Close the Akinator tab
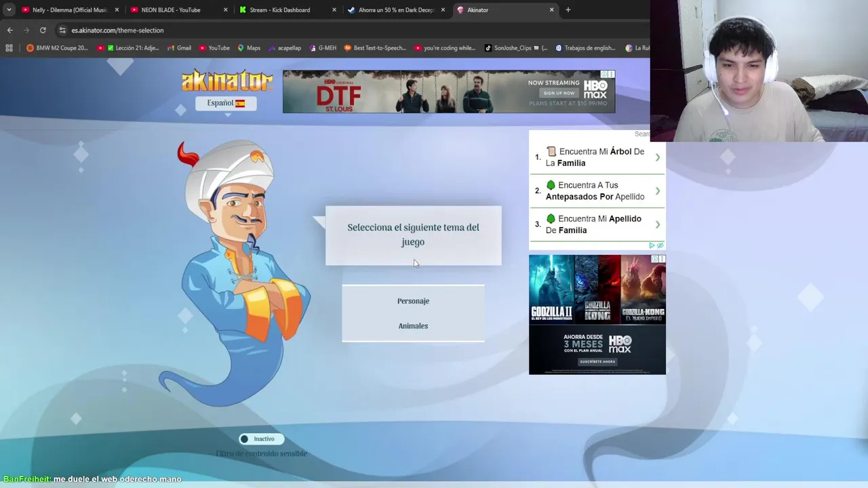 point(551,9)
